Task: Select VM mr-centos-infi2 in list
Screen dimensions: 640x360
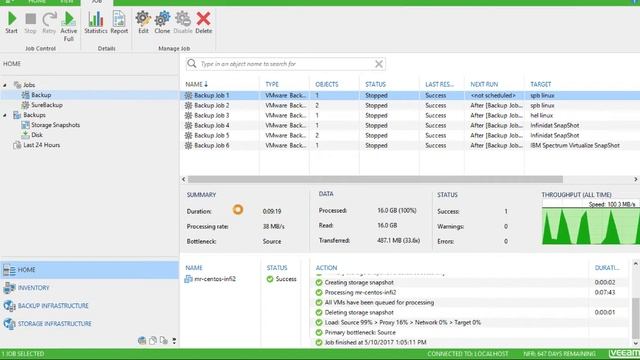Action: pos(211,279)
